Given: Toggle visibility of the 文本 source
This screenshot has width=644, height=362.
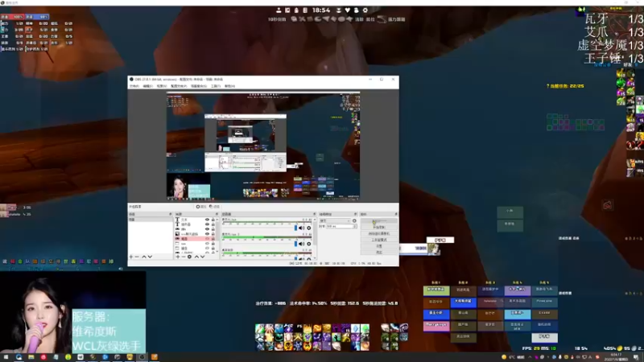Looking at the screenshot, I should click(207, 220).
